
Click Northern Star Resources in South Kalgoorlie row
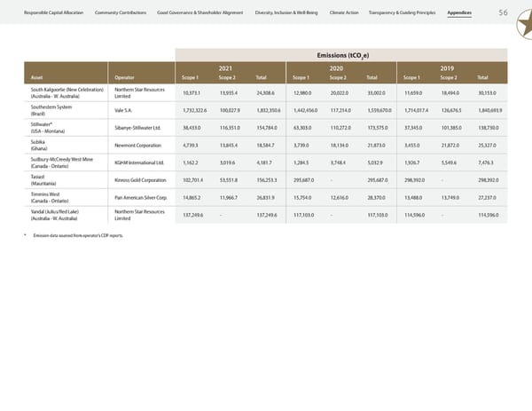[139, 92]
